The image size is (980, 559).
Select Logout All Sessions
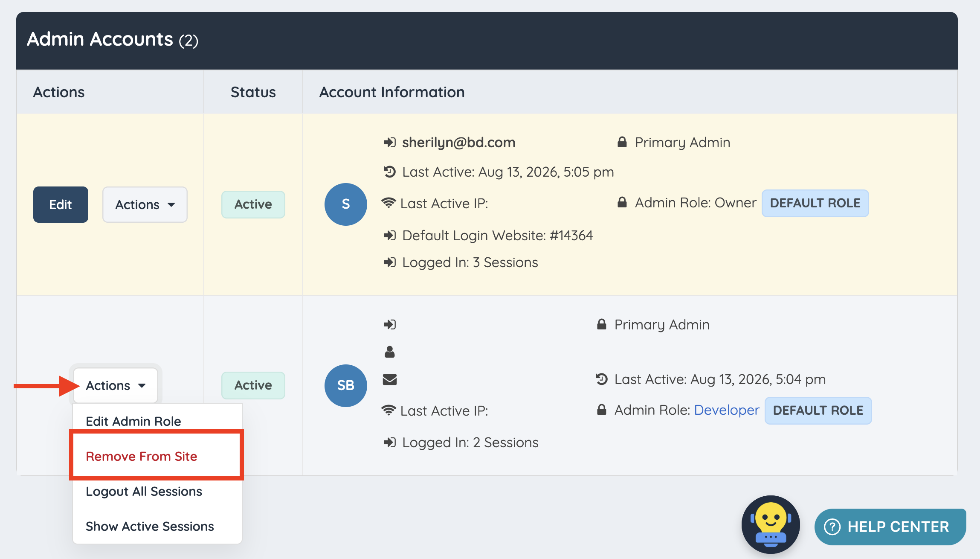pyautogui.click(x=144, y=491)
